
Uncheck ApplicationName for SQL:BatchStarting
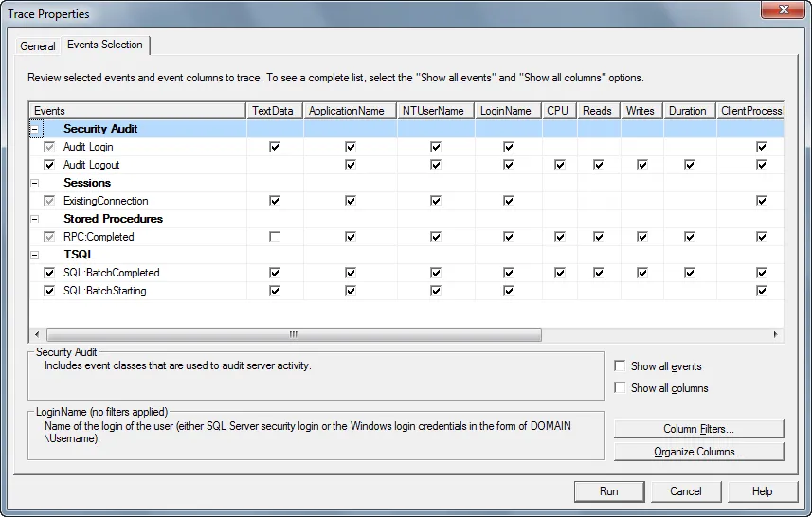pos(351,291)
